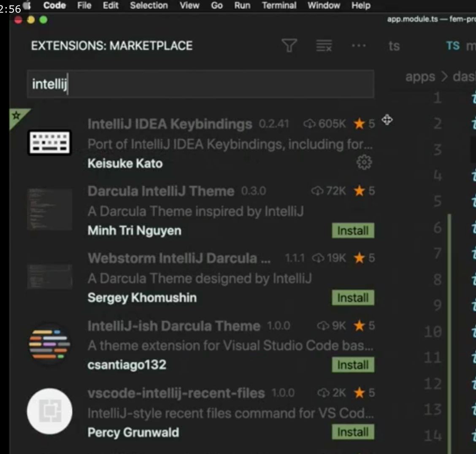Open the Terminal menu
The image size is (476, 454).
[x=279, y=5]
